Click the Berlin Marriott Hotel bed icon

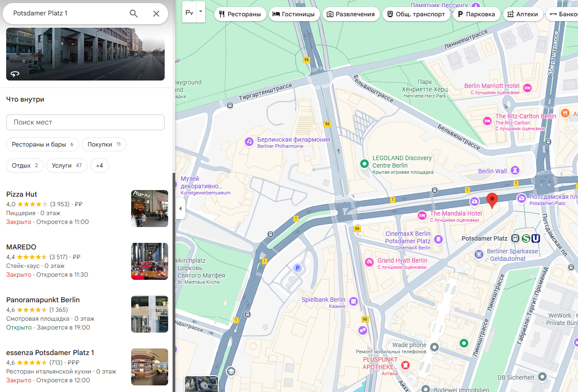pyautogui.click(x=528, y=88)
